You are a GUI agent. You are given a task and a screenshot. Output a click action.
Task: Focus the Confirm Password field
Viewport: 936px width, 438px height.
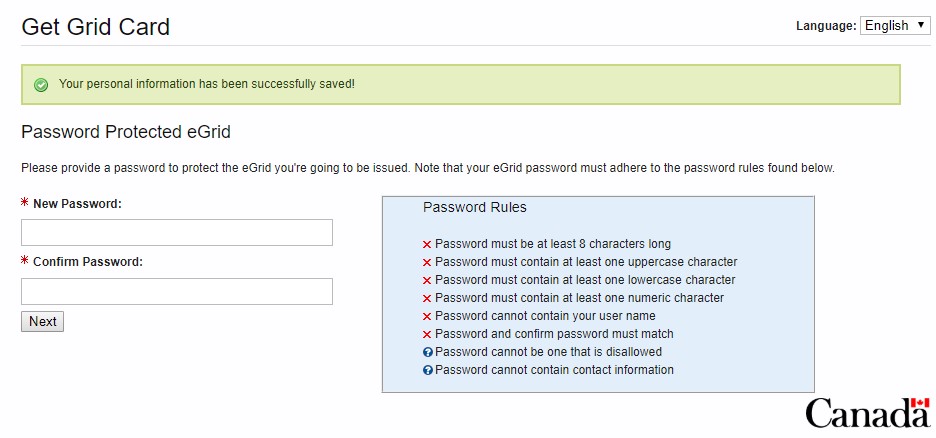(177, 291)
